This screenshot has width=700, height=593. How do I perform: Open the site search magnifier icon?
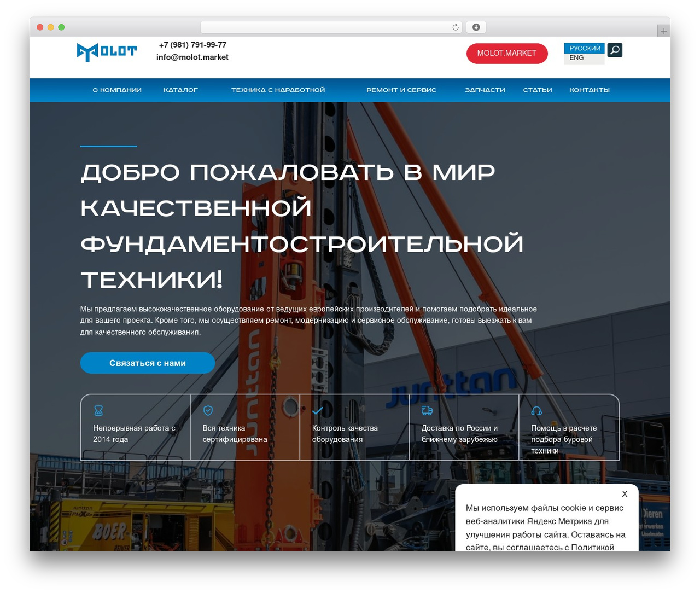tap(615, 50)
